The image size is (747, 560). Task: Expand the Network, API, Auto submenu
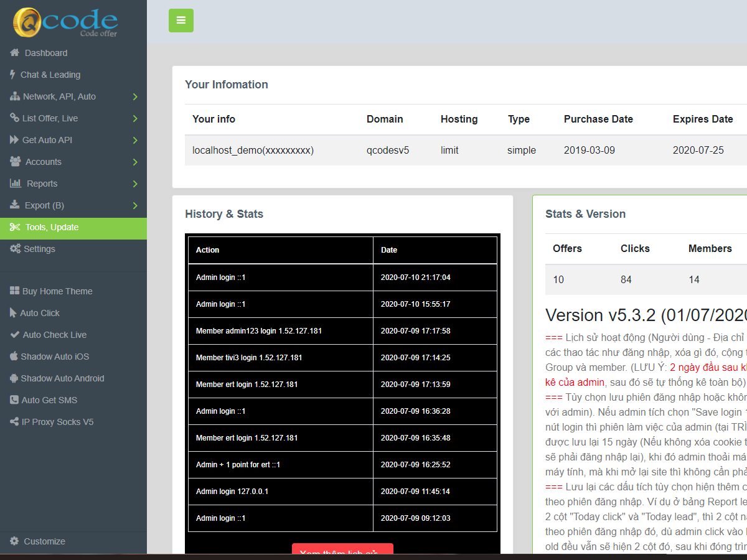[135, 96]
